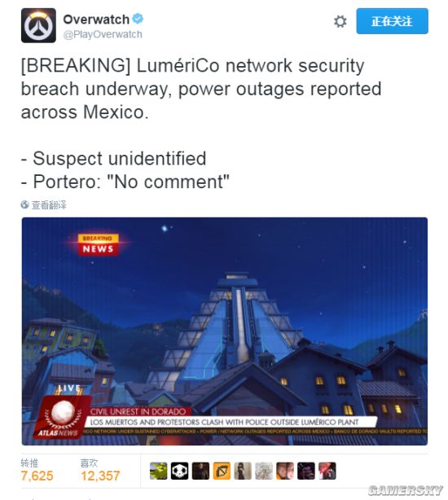Screen dimensions: 448x500
Task: Open the Breaking News tweet image
Action: [225, 331]
